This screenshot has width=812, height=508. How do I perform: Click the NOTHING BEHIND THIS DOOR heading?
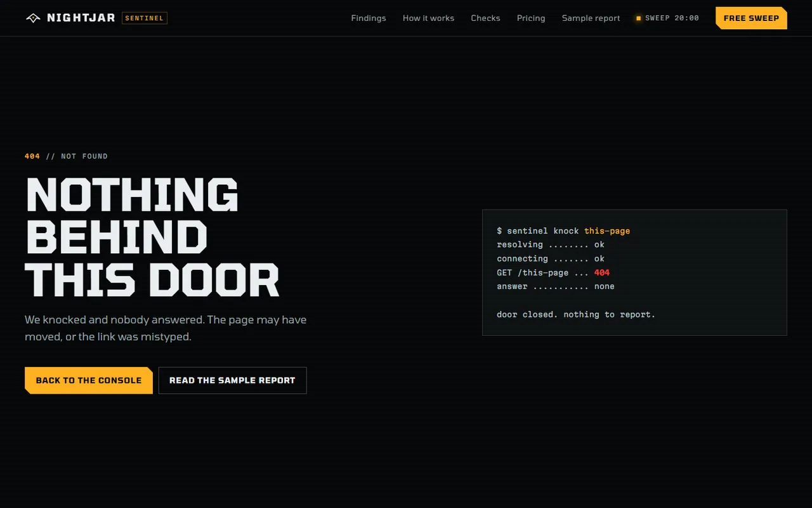tap(152, 237)
